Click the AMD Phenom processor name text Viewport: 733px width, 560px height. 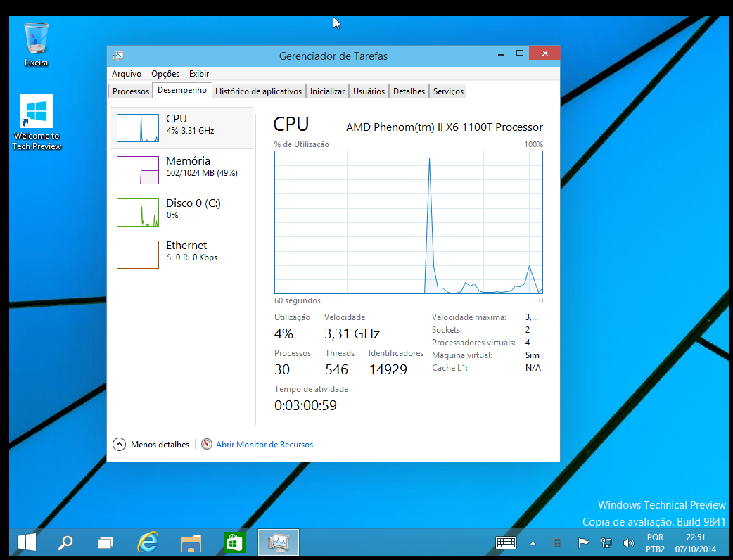pyautogui.click(x=444, y=127)
